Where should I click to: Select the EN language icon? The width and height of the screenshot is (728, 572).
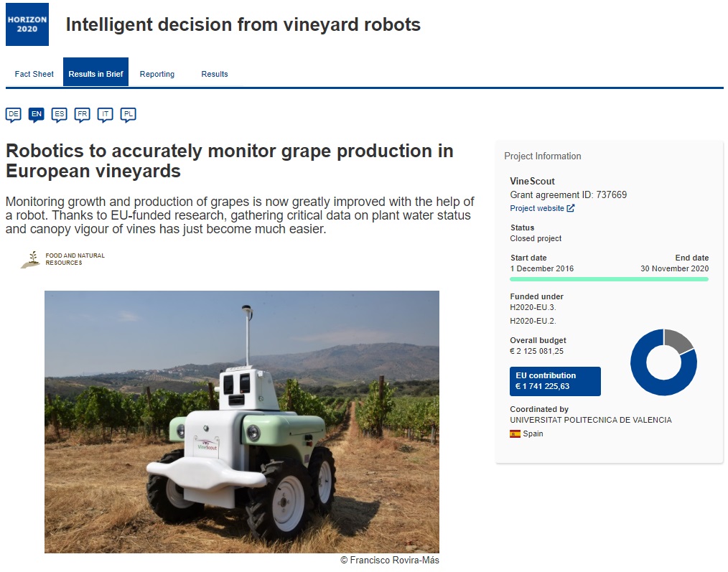[x=36, y=114]
